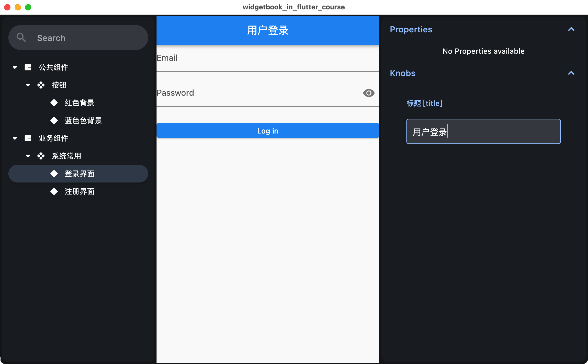
Task: Click the 标题 [title] knob label
Action: coord(424,103)
